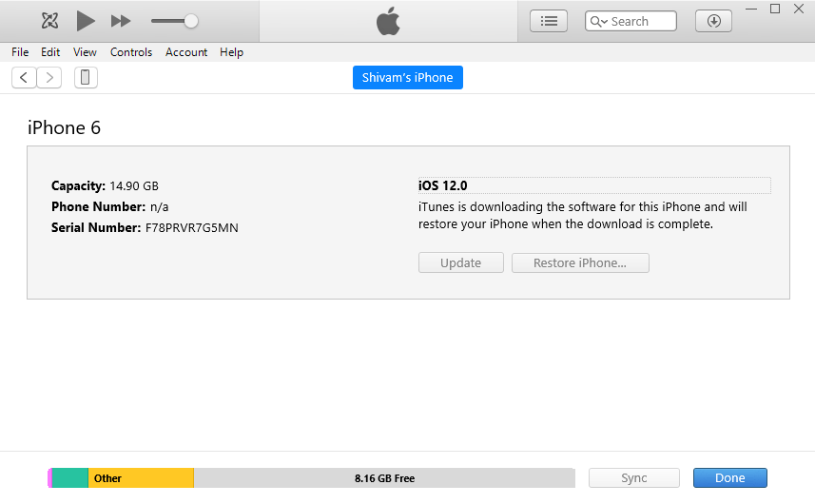Toggle the shuffle icon in the player bar
815x504 pixels.
pos(49,21)
